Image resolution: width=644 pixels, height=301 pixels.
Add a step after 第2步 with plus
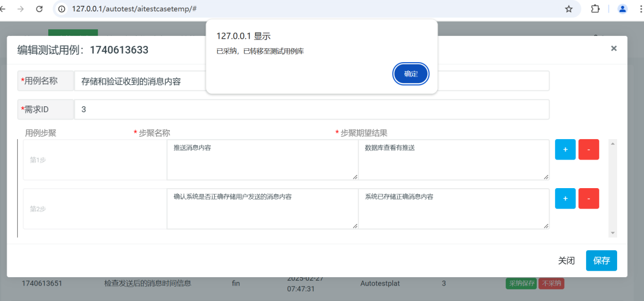tap(565, 199)
